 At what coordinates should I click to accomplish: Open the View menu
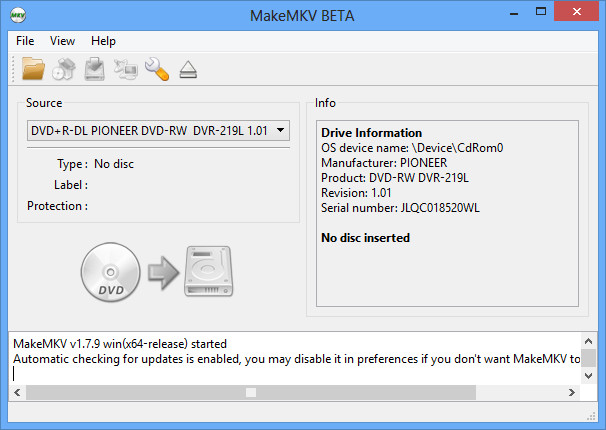62,41
